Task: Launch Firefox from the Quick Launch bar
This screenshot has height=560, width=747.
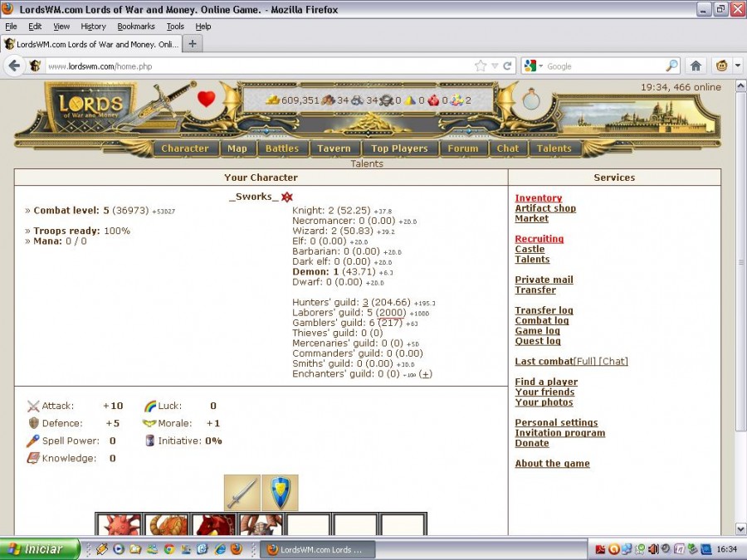Action: click(236, 549)
